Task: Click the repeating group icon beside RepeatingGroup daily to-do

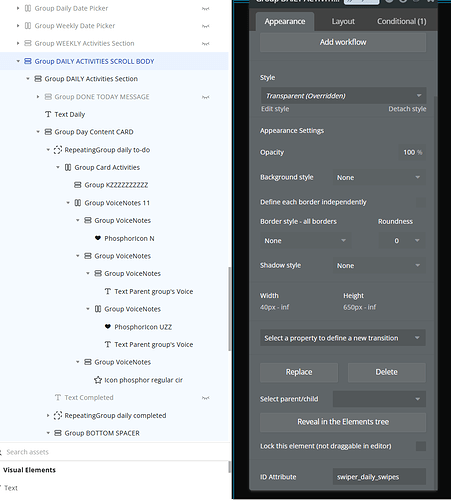Action: [x=58, y=150]
